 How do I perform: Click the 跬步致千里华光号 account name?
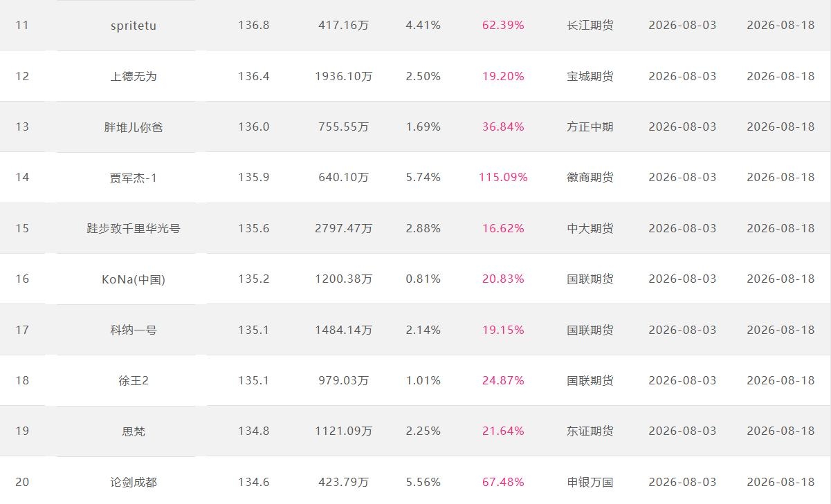[x=134, y=228]
